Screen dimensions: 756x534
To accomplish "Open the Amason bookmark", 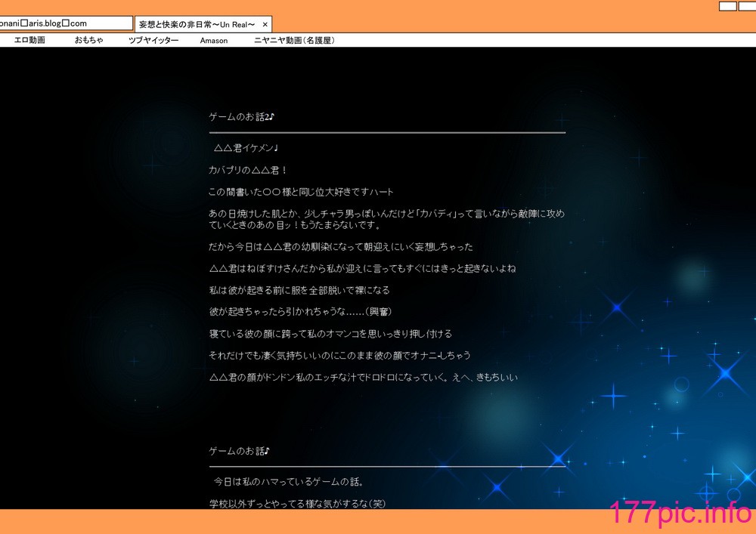I will coord(214,41).
